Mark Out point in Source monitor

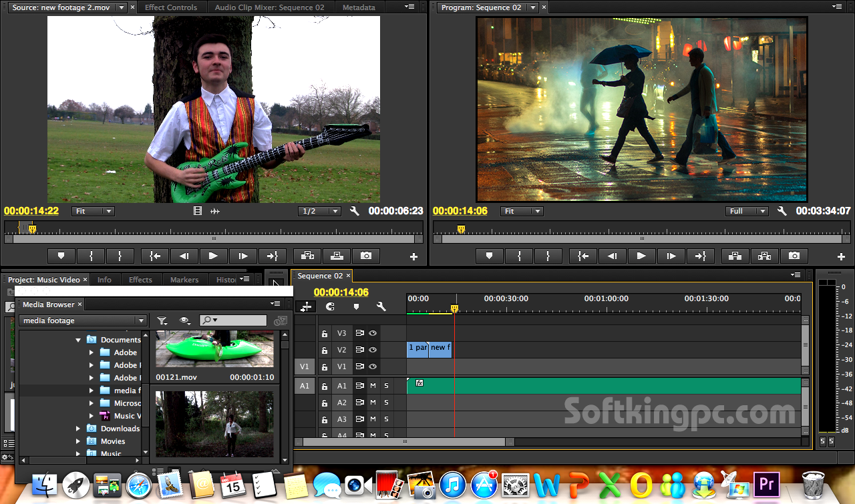[120, 256]
